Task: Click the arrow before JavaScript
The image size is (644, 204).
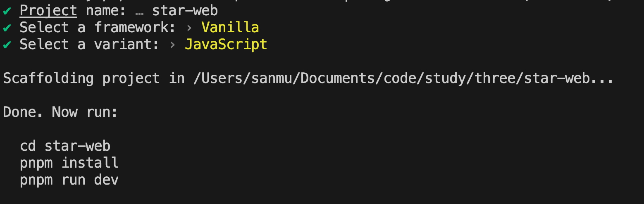Action: point(173,45)
